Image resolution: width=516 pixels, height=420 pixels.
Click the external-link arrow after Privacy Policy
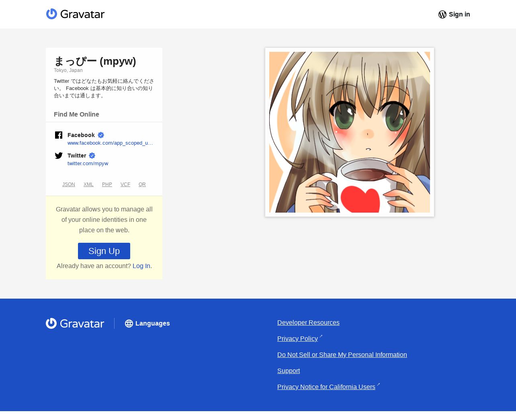pyautogui.click(x=321, y=336)
